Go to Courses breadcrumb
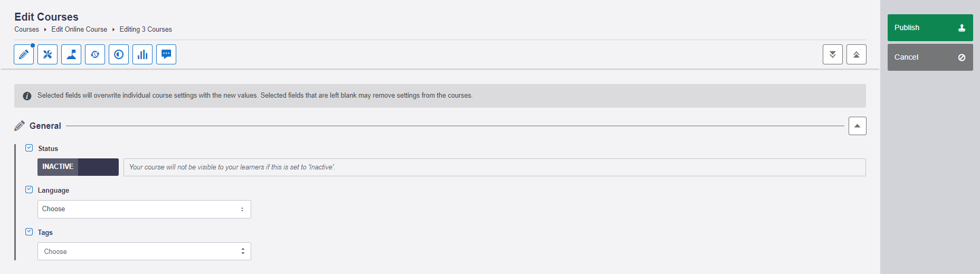Image resolution: width=980 pixels, height=274 pixels. click(x=26, y=30)
